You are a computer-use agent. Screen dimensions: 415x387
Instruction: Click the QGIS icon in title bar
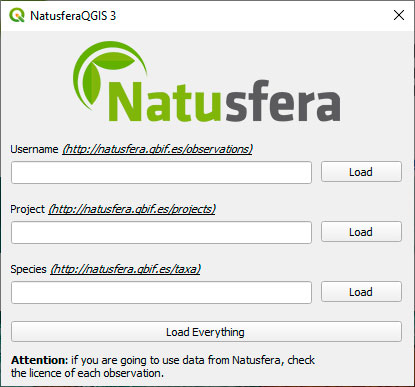[x=17, y=15]
